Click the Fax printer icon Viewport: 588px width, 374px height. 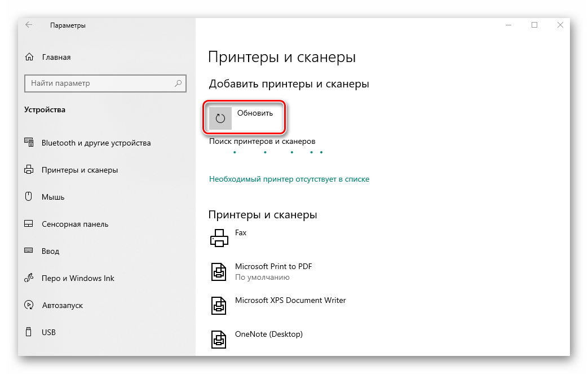[x=219, y=238]
